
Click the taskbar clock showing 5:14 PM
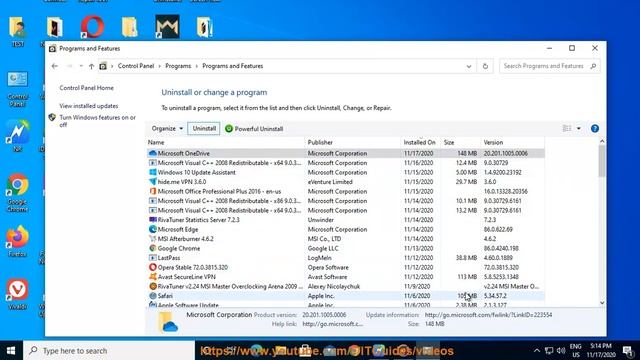[x=601, y=351]
